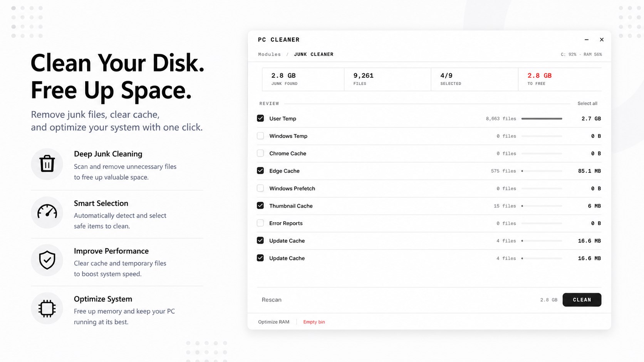Close the PC Cleaner window

[x=602, y=40]
